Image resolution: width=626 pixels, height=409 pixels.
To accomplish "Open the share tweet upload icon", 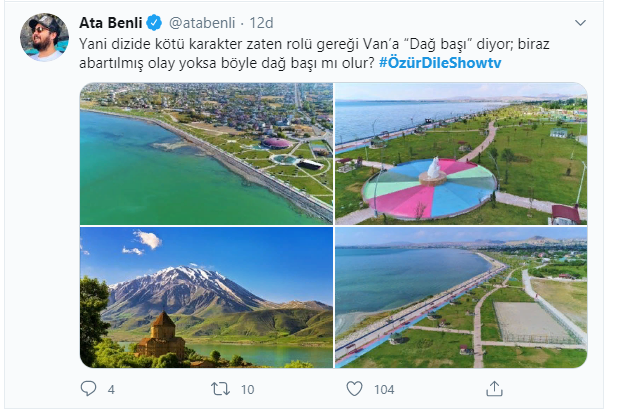I will pos(494,389).
